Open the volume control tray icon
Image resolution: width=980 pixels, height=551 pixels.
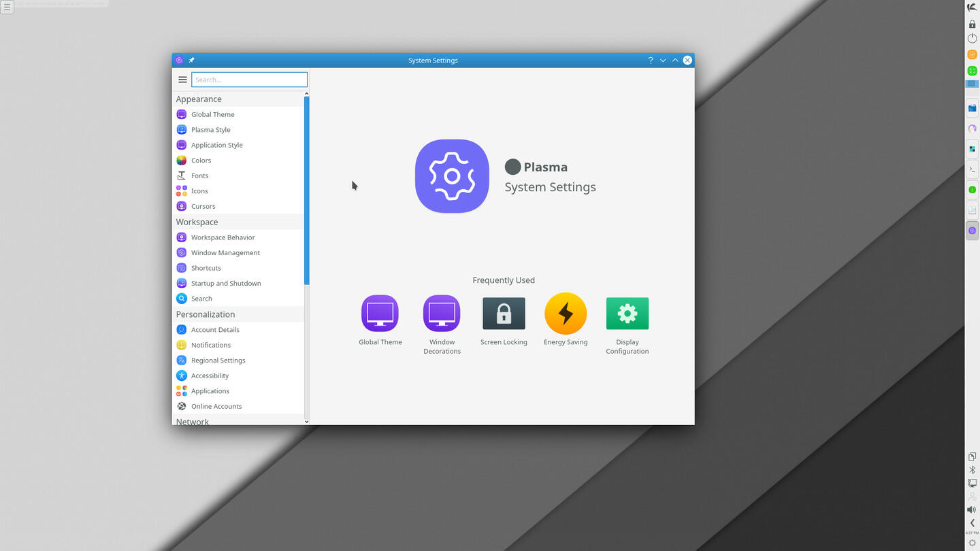pyautogui.click(x=972, y=510)
